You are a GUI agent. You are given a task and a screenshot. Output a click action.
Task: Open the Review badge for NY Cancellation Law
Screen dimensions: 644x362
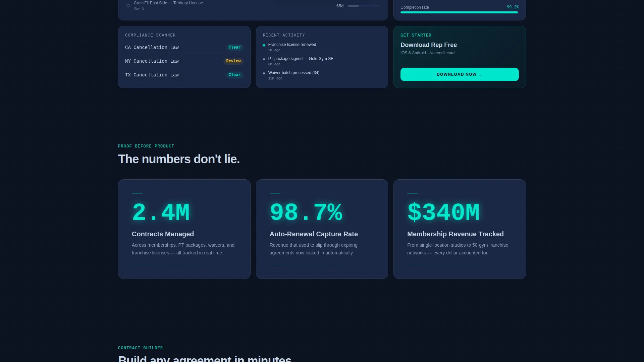pos(233,61)
